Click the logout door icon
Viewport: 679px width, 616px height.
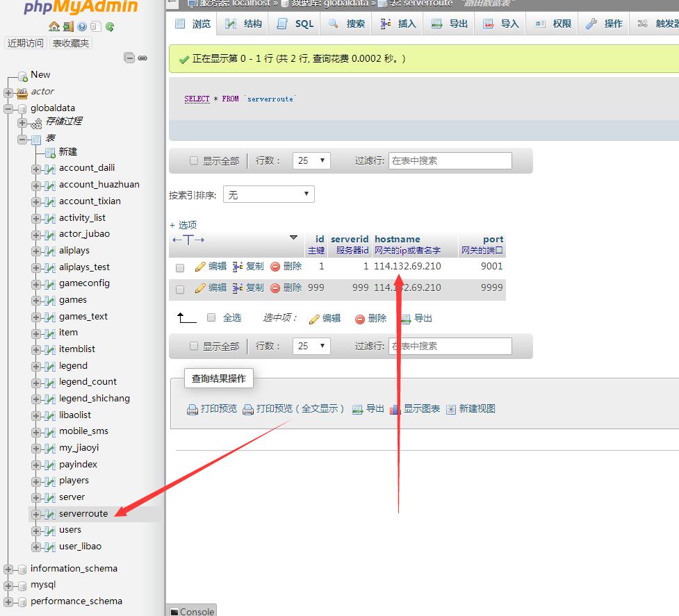pos(68,26)
